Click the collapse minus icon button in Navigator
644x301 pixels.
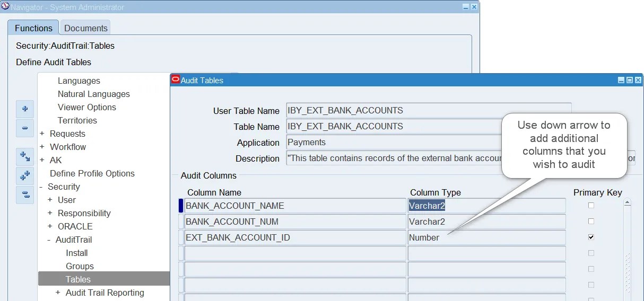[x=25, y=128]
